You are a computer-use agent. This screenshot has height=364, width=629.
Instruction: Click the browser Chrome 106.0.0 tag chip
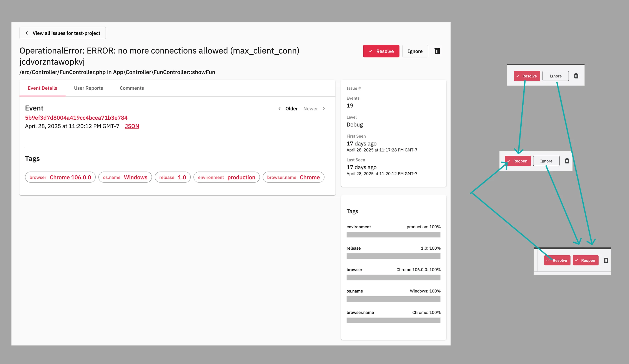pyautogui.click(x=60, y=177)
